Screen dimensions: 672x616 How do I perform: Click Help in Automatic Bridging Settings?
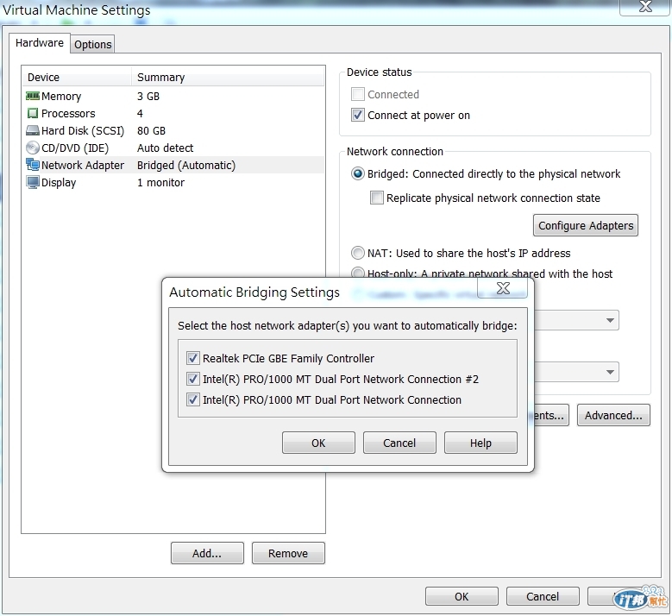(480, 443)
